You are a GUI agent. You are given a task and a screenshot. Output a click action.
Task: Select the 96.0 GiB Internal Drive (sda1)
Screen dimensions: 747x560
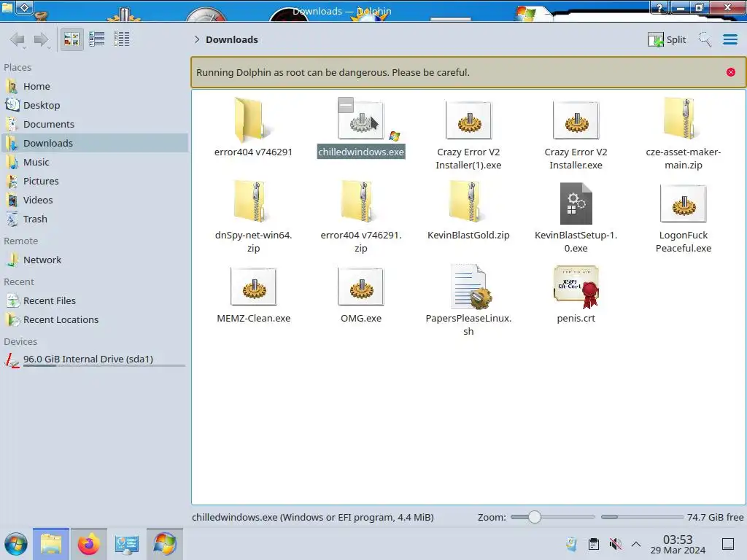pos(94,359)
